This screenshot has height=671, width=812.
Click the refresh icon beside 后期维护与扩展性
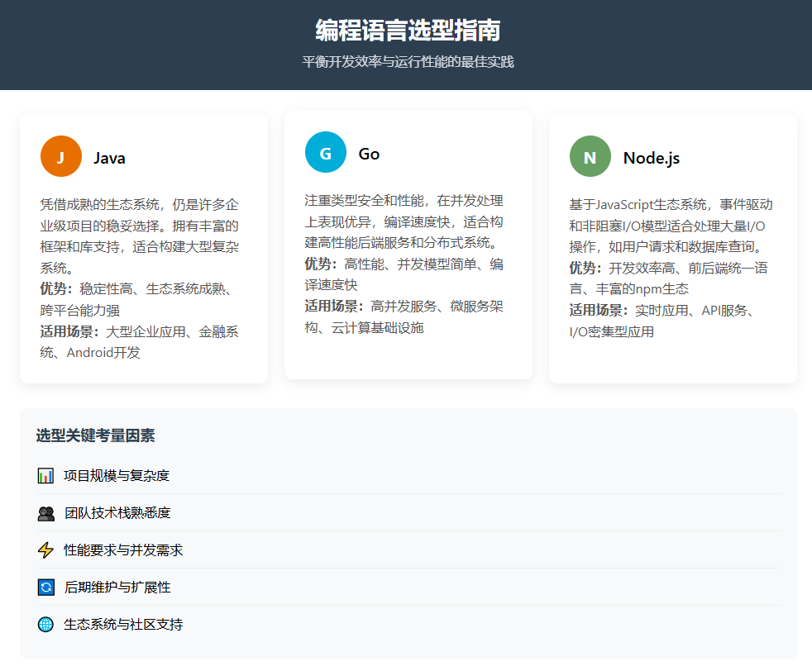(46, 588)
